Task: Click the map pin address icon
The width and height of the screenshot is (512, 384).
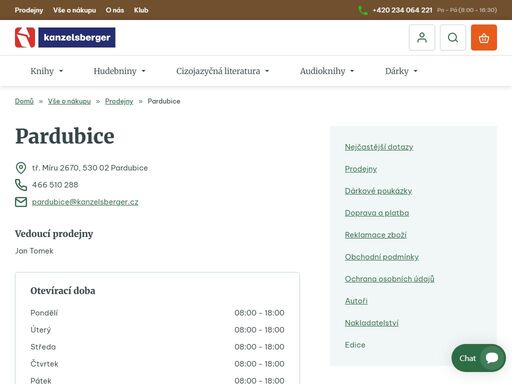Action: pyautogui.click(x=21, y=168)
